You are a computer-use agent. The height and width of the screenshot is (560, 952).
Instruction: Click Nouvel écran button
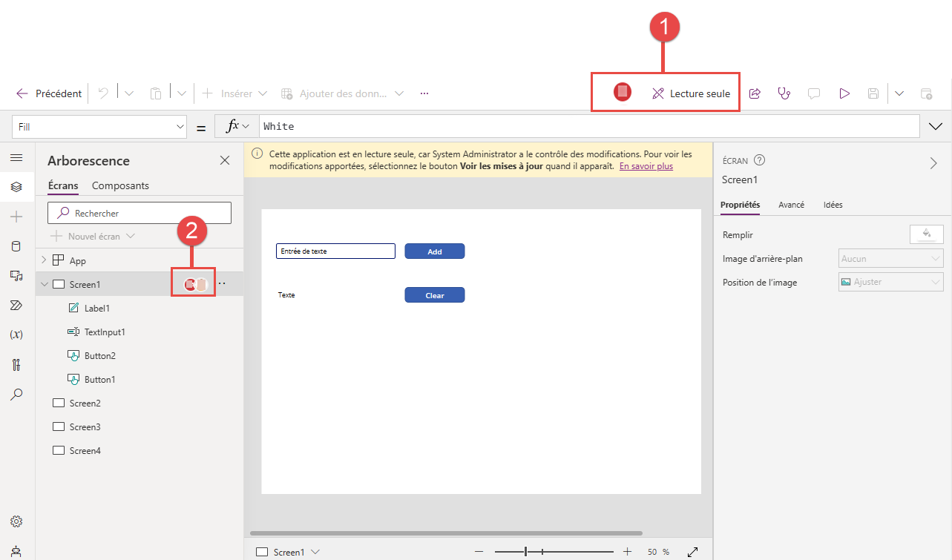pos(93,236)
